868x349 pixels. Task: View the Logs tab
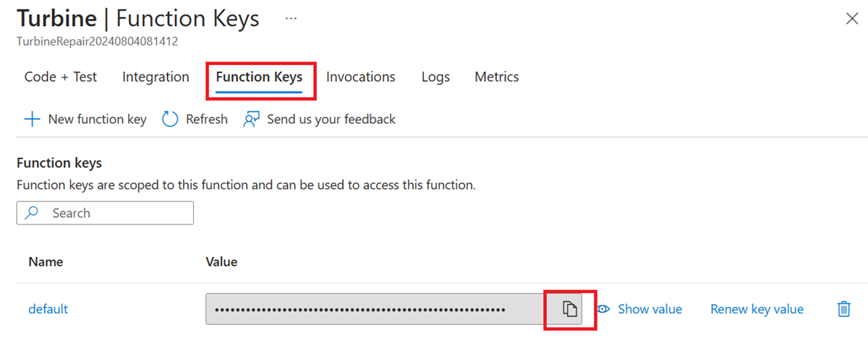(x=435, y=77)
